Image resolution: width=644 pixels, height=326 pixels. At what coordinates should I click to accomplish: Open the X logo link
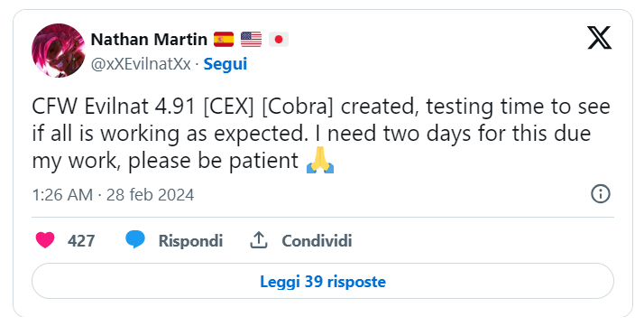599,37
